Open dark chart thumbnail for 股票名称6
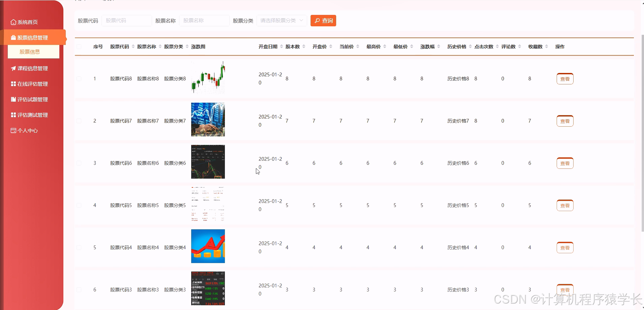The width and height of the screenshot is (644, 310). tap(208, 162)
